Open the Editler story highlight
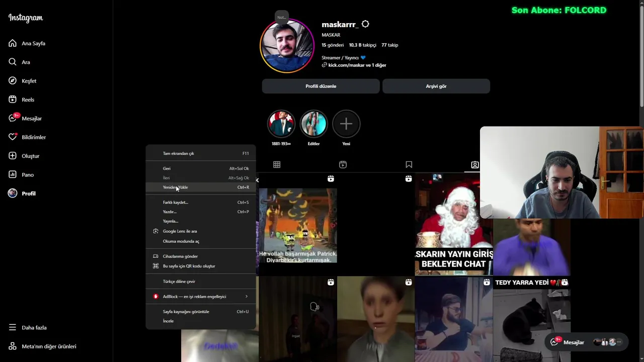The height and width of the screenshot is (362, 644). click(x=314, y=124)
